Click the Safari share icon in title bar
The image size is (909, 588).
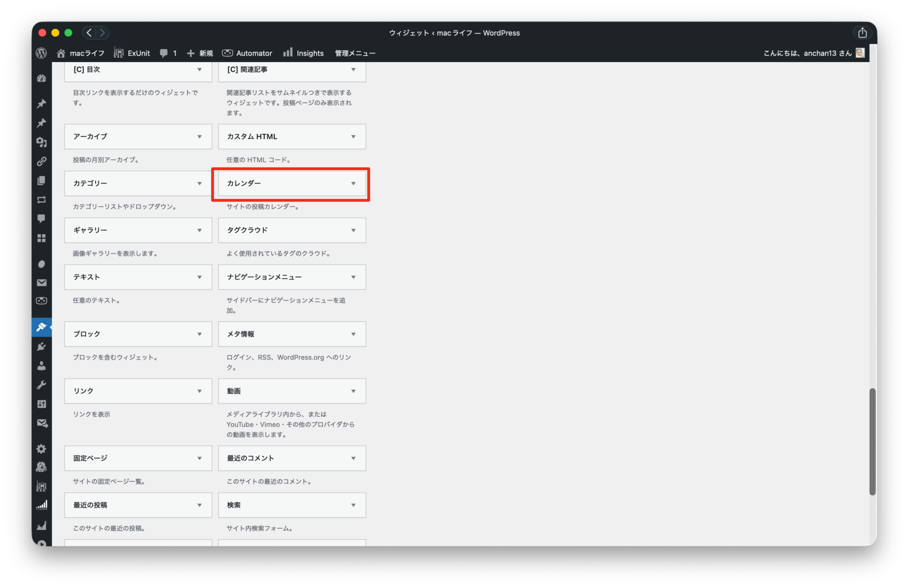tap(862, 33)
